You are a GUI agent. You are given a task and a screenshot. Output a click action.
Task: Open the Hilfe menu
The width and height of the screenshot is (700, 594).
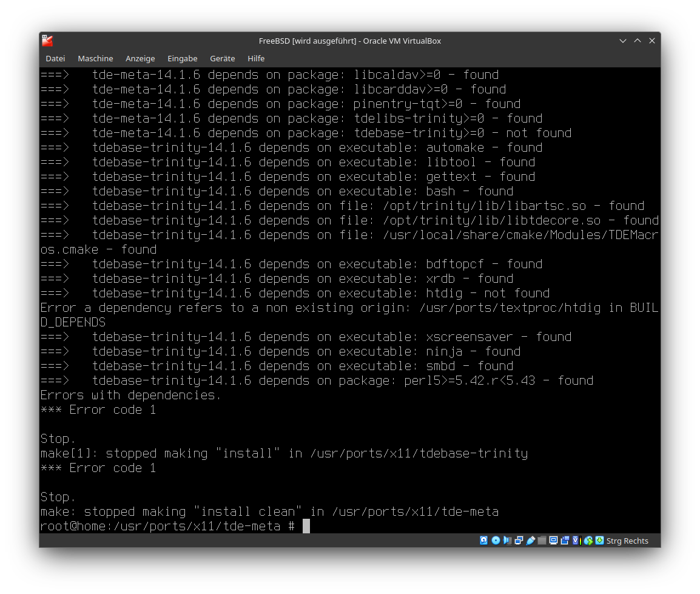[x=256, y=58]
